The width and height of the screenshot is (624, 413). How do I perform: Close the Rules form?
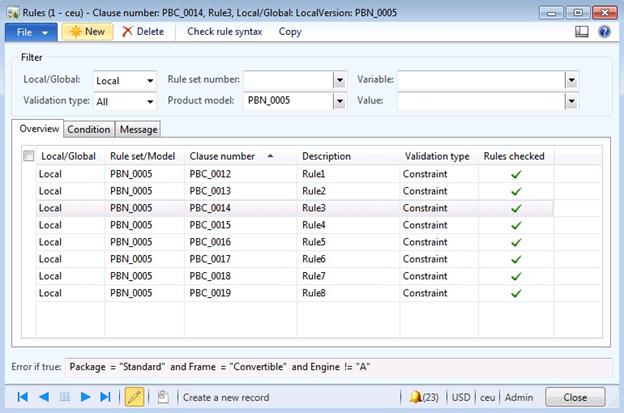click(575, 397)
